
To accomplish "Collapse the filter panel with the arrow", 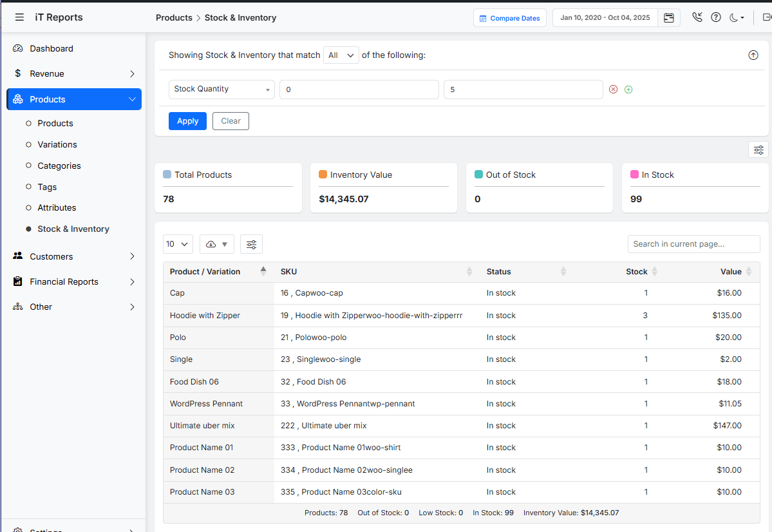I will tap(753, 55).
